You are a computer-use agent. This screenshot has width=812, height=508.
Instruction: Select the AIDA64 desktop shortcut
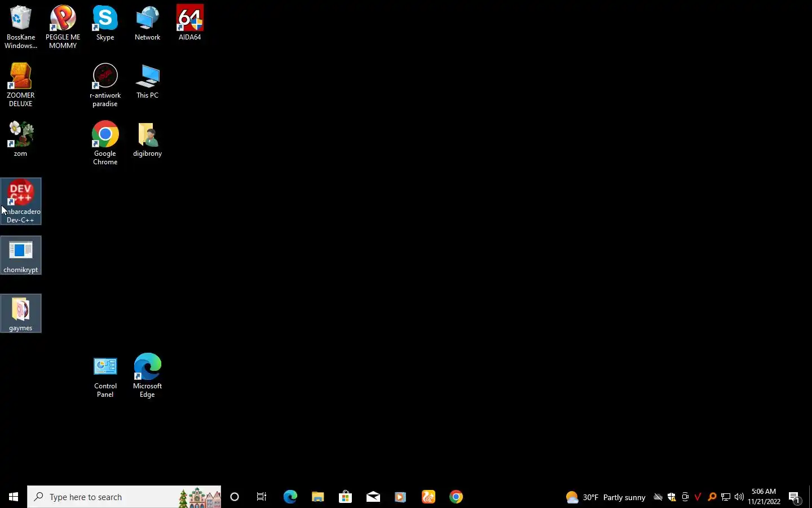coord(190,23)
